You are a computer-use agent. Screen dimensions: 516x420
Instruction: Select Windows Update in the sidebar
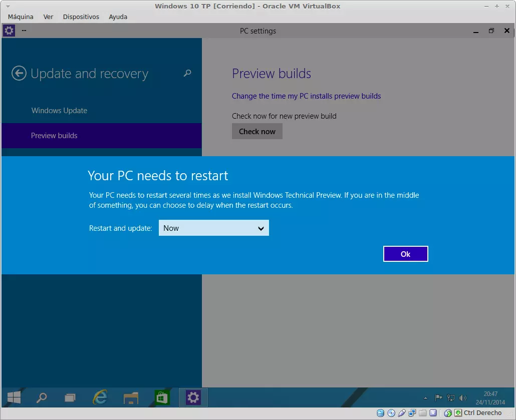59,111
